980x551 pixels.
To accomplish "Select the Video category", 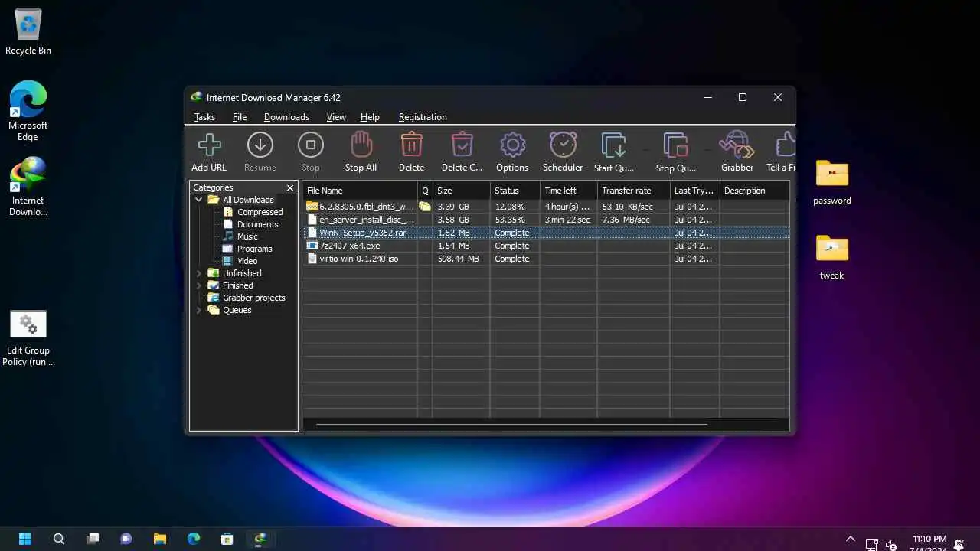I will click(247, 261).
